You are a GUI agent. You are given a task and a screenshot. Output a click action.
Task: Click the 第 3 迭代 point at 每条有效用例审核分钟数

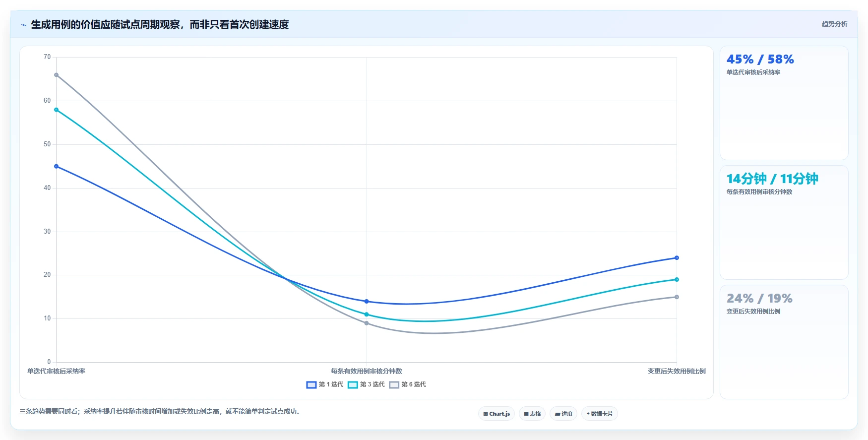pos(367,314)
